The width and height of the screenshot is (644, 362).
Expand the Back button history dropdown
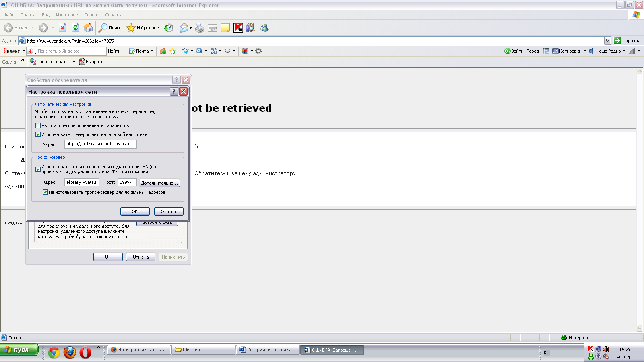tap(32, 28)
